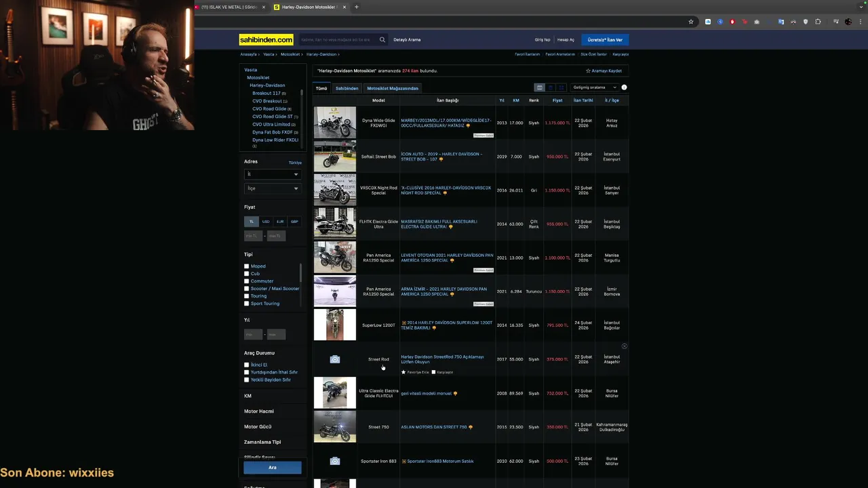
Task: Click the blue Ara search button
Action: 272,468
